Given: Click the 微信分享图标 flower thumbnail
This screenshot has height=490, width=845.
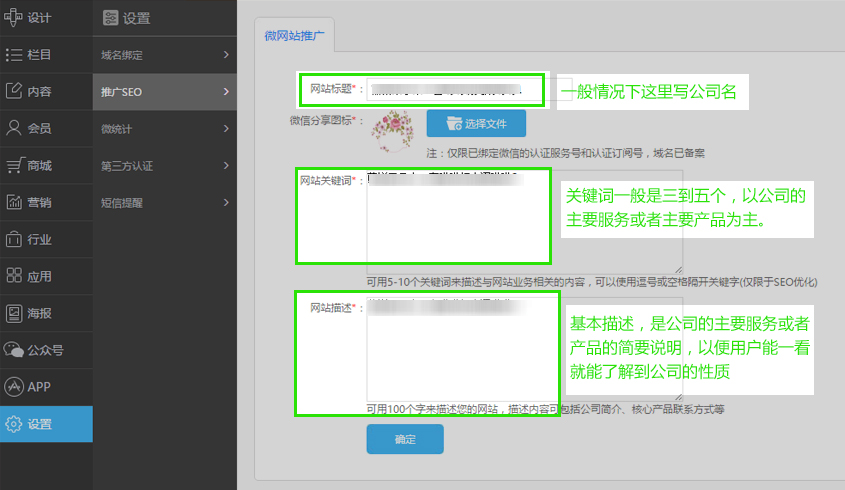Looking at the screenshot, I should (392, 127).
